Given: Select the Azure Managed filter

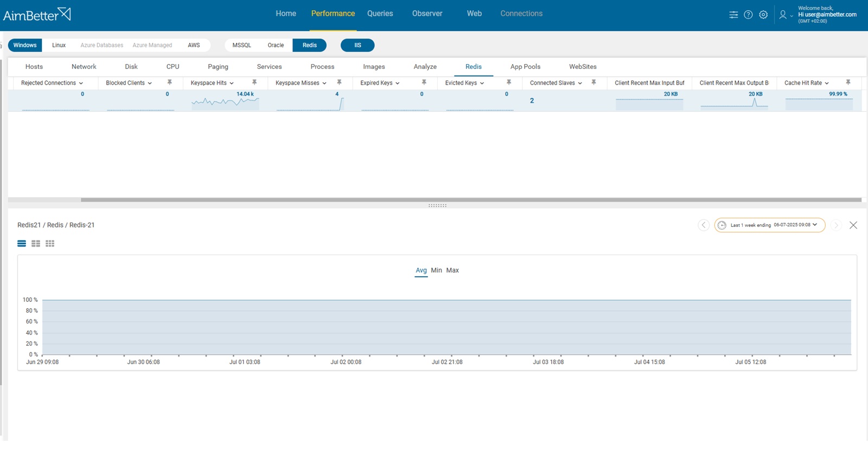Looking at the screenshot, I should click(x=152, y=45).
